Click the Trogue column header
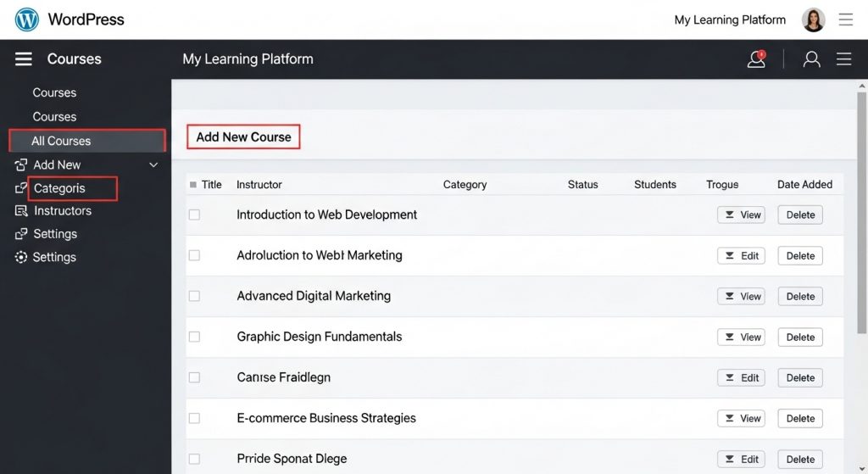868x474 pixels. [722, 184]
